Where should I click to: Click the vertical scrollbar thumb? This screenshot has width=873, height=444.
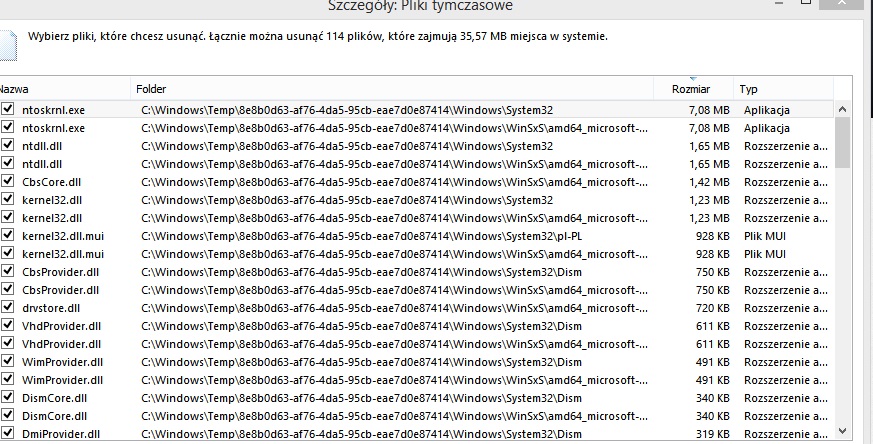click(x=842, y=143)
